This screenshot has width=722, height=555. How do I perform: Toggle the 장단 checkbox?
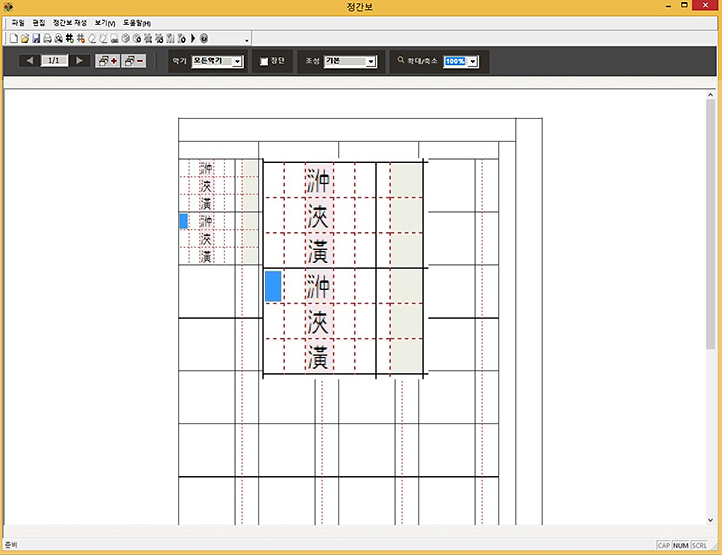[264, 61]
